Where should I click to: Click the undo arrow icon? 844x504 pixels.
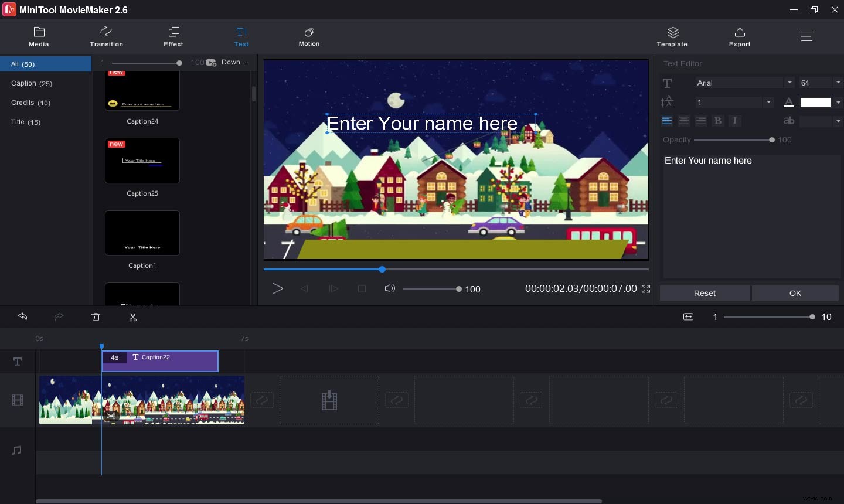tap(22, 317)
